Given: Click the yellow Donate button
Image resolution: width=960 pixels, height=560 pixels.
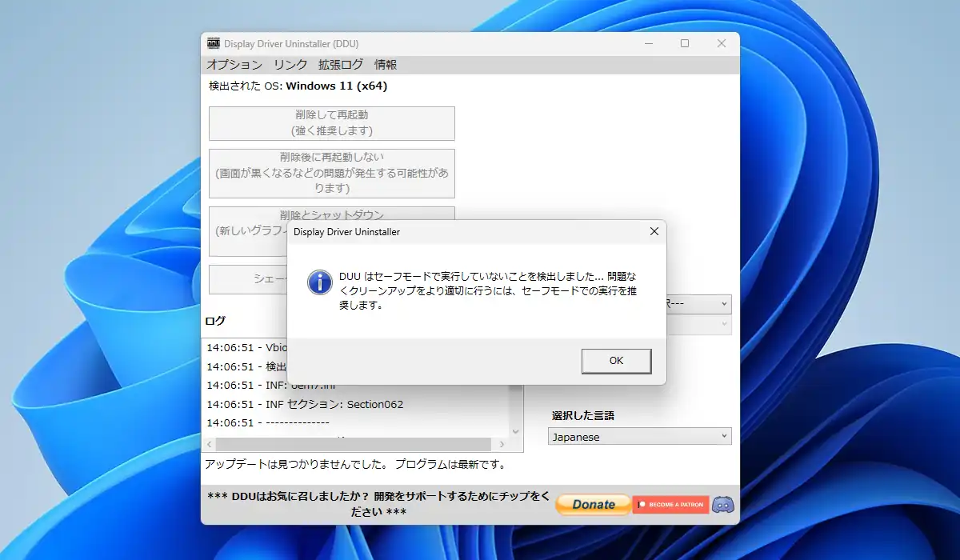Looking at the screenshot, I should 593,504.
